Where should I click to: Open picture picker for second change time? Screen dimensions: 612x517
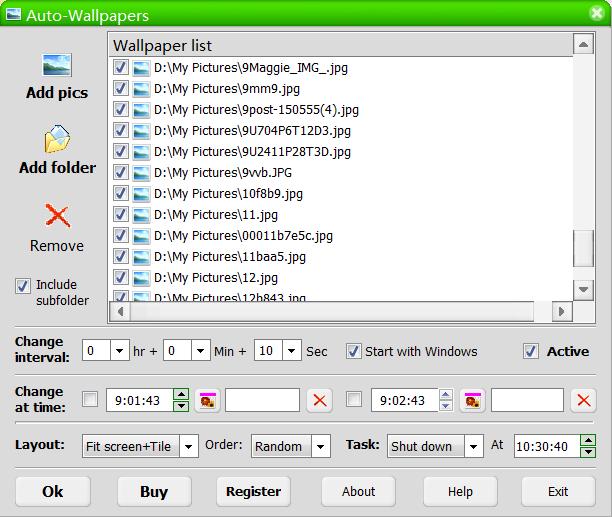tap(472, 400)
